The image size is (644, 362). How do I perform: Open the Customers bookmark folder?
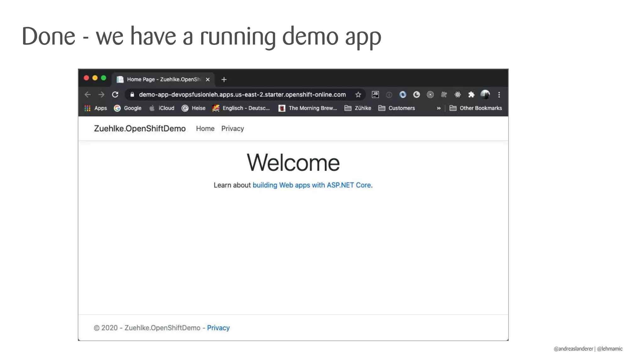click(x=397, y=108)
